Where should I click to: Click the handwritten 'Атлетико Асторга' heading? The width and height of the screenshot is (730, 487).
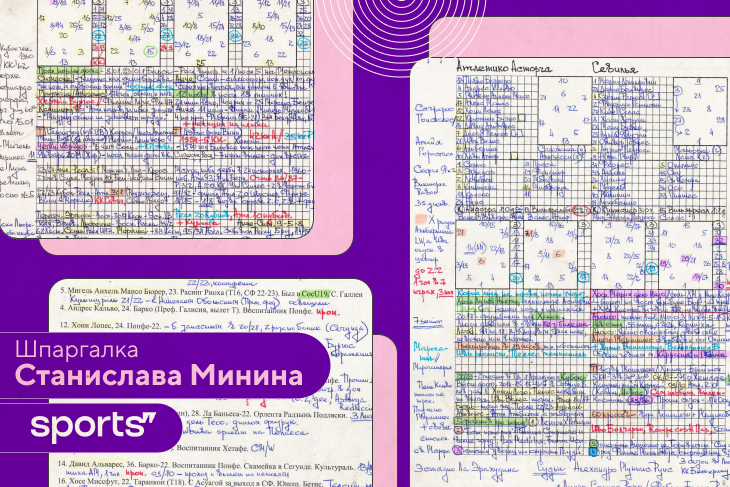point(504,68)
